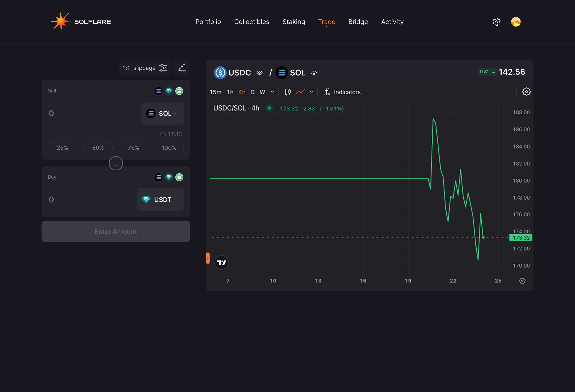575x392 pixels.
Task: Select the 15m timeframe
Action: (x=215, y=92)
